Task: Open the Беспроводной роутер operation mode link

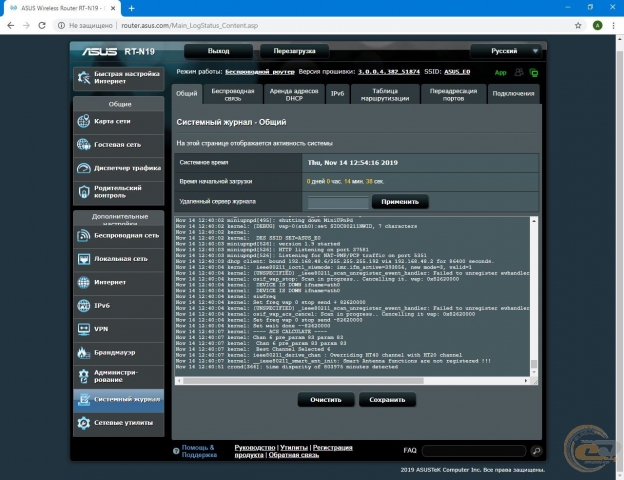Action: pyautogui.click(x=260, y=72)
